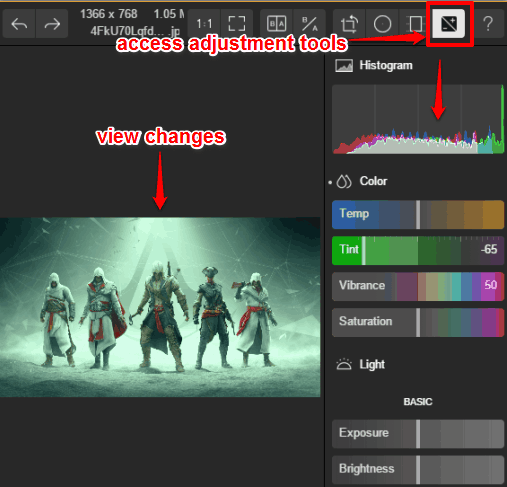Click the histogram graph

point(418,119)
